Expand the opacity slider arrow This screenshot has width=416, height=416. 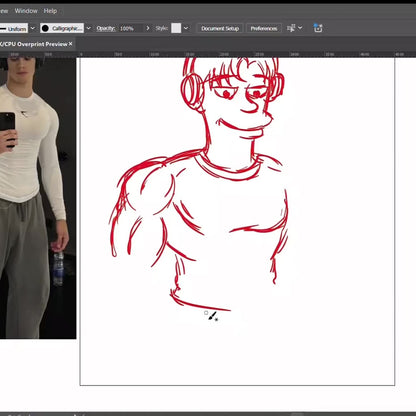pos(148,28)
